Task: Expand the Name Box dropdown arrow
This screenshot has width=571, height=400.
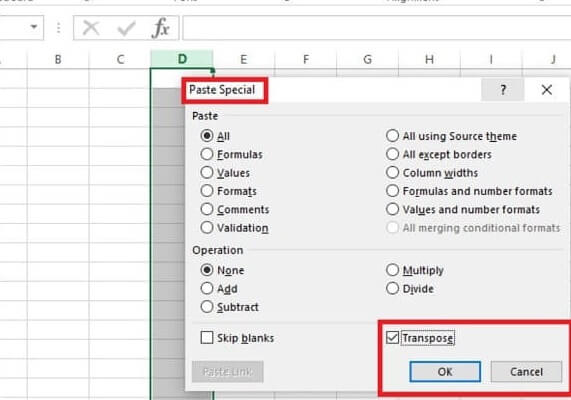Action: pyautogui.click(x=34, y=27)
